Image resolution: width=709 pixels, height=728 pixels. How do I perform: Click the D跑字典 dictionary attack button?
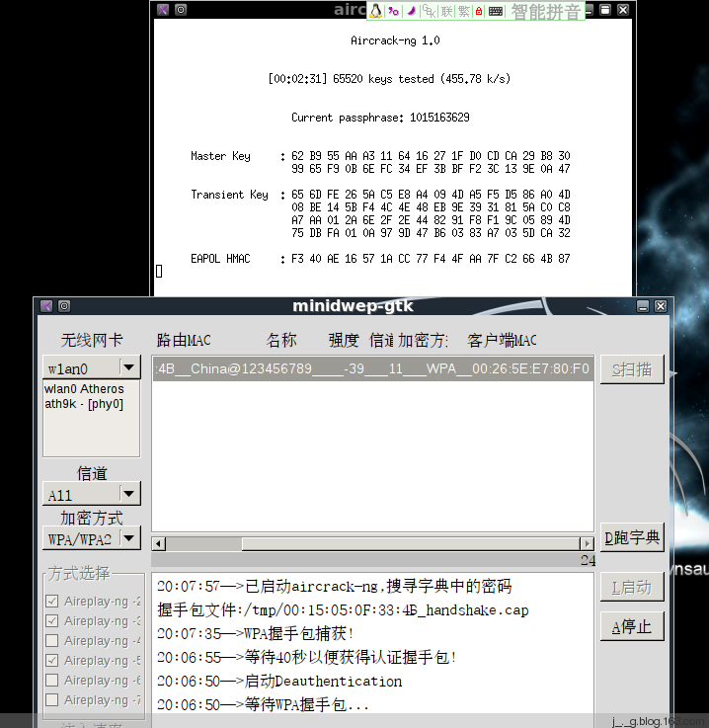pos(632,537)
